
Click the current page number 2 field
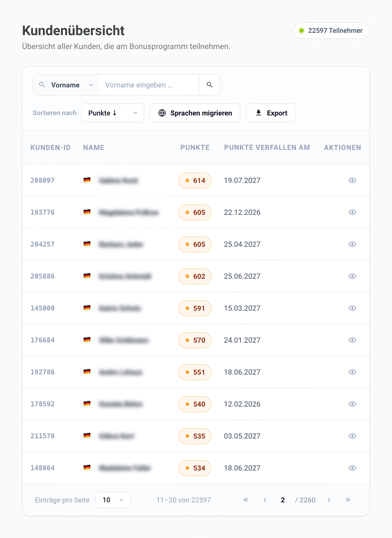[x=283, y=500]
